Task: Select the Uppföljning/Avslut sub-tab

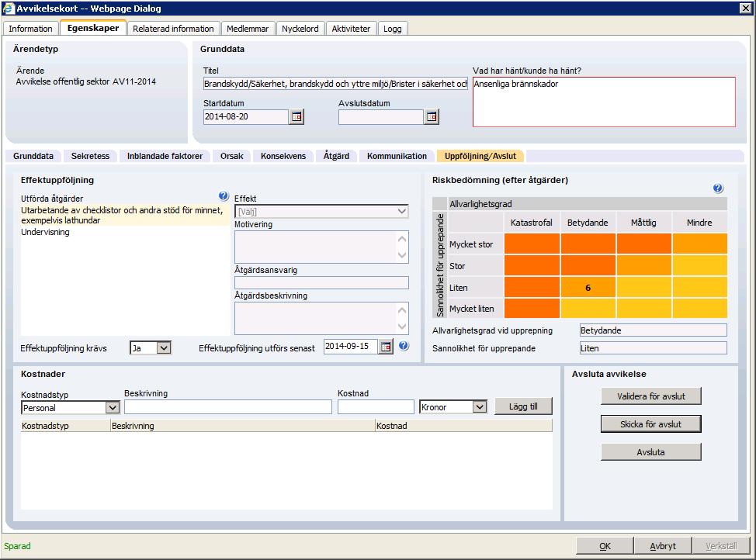Action: [480, 156]
